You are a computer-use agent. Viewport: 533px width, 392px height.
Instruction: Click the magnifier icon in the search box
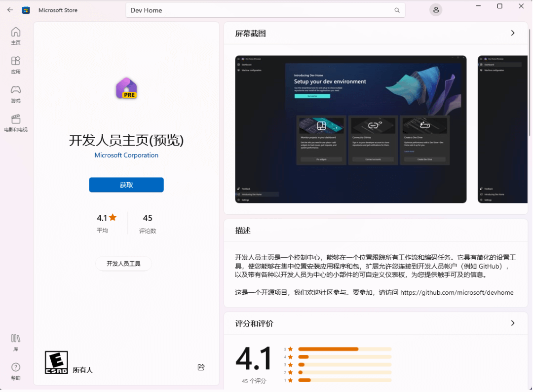click(x=397, y=10)
